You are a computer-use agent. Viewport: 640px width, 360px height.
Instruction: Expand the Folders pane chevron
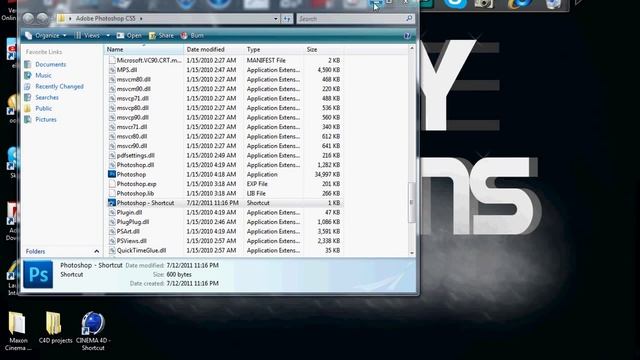(x=96, y=251)
